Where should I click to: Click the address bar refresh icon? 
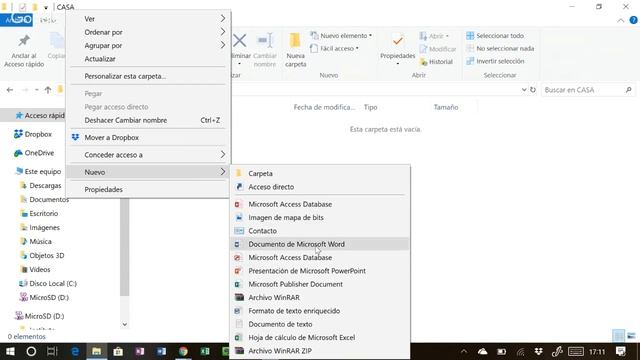pyautogui.click(x=533, y=90)
